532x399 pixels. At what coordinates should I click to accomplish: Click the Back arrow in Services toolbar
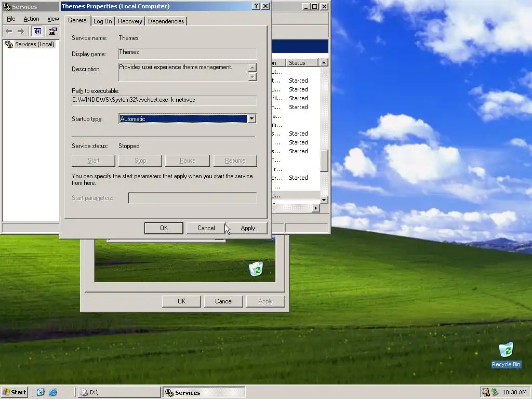(9, 32)
